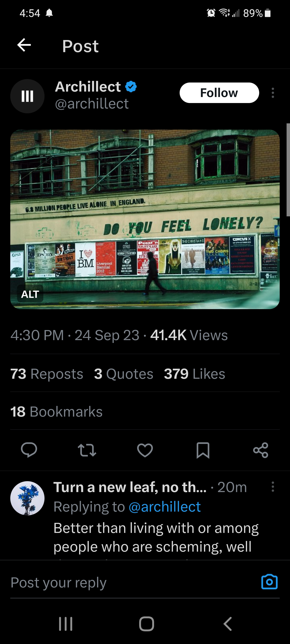Like the post with heart icon

(x=145, y=450)
